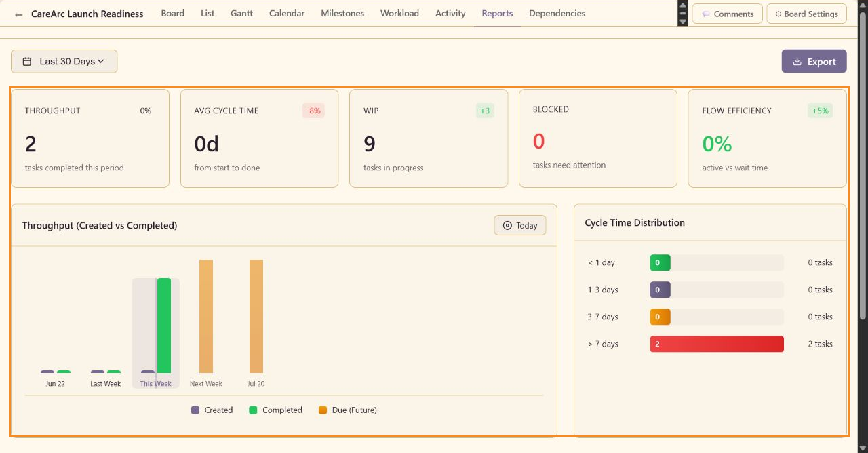Viewport: 868px width, 453px height.
Task: Click the Blocked count 0
Action: (539, 141)
